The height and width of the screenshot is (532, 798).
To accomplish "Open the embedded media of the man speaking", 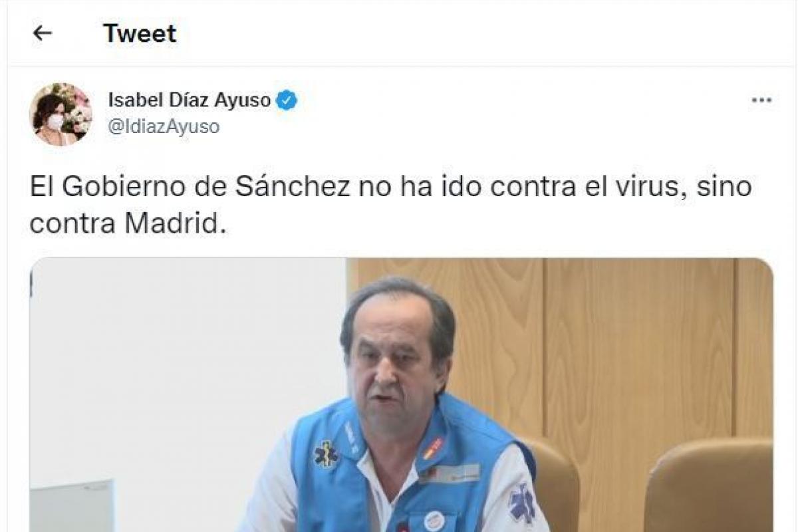I will pyautogui.click(x=401, y=395).
